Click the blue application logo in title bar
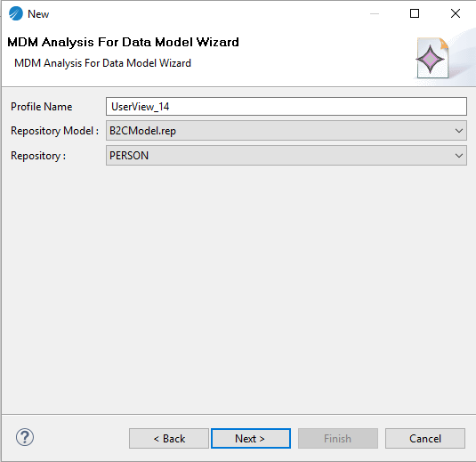Screen dimensions: 476x462 (16, 13)
